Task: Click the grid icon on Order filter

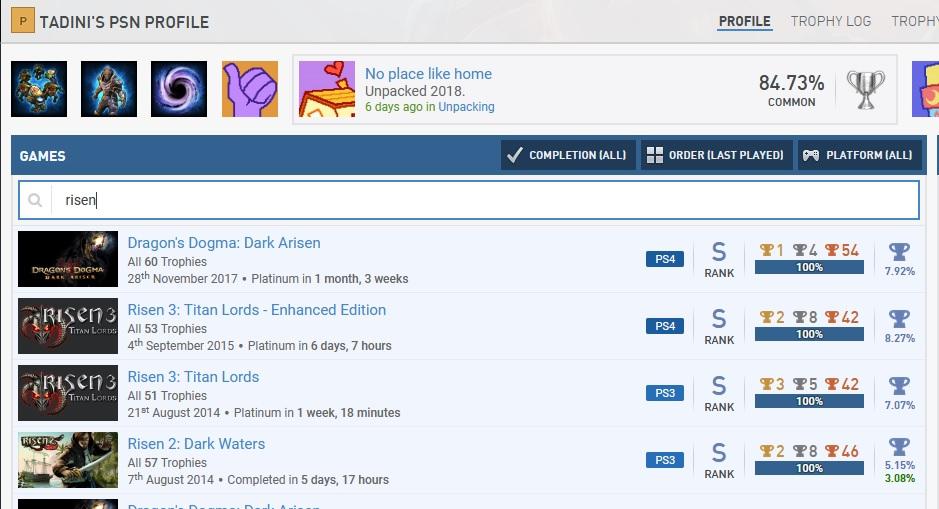Action: pyautogui.click(x=655, y=155)
